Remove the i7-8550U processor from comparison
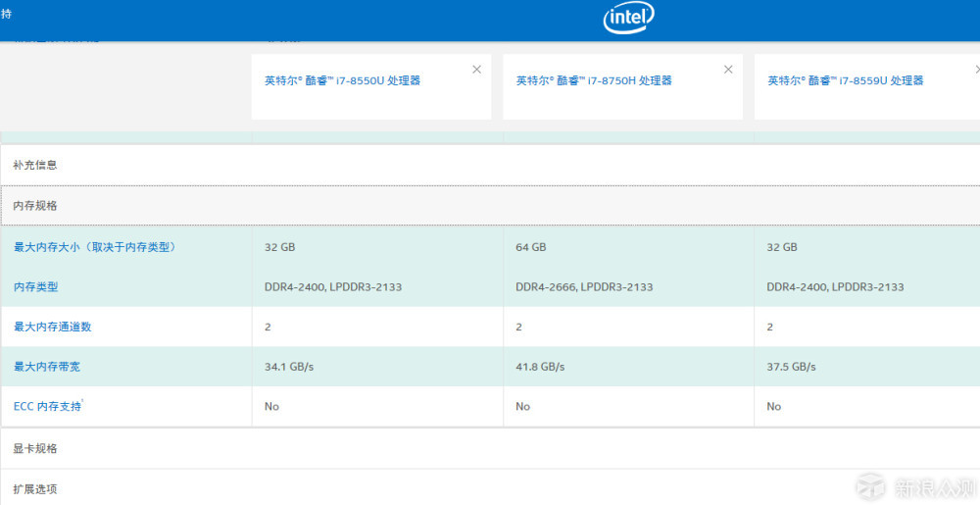The image size is (980, 505). pyautogui.click(x=477, y=70)
